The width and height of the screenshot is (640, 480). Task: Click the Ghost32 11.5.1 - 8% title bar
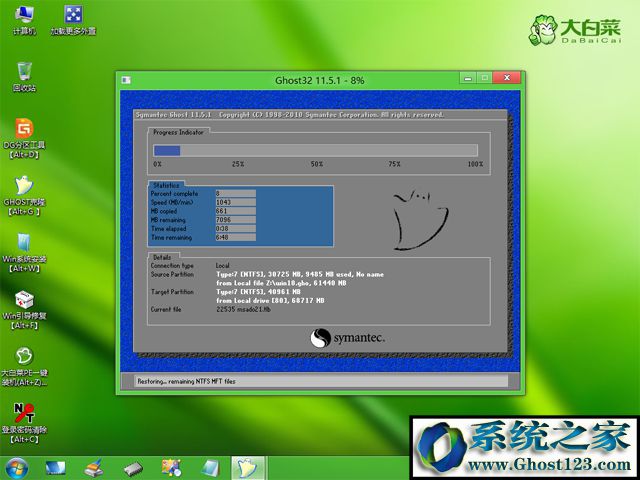[320, 80]
